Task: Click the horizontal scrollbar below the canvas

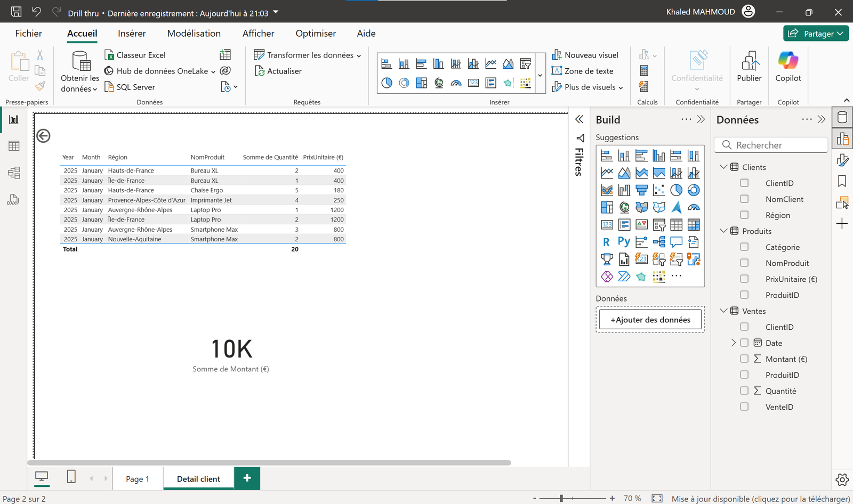Action: point(269,462)
